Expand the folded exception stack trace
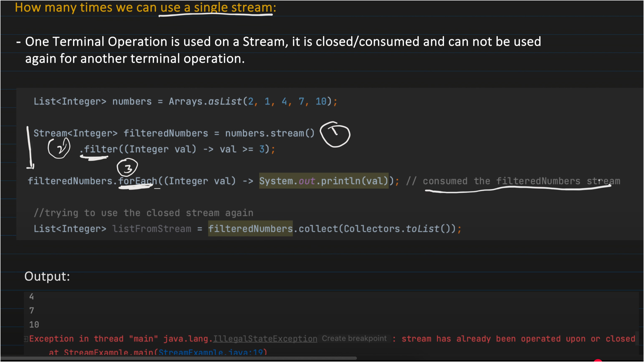 (26, 339)
